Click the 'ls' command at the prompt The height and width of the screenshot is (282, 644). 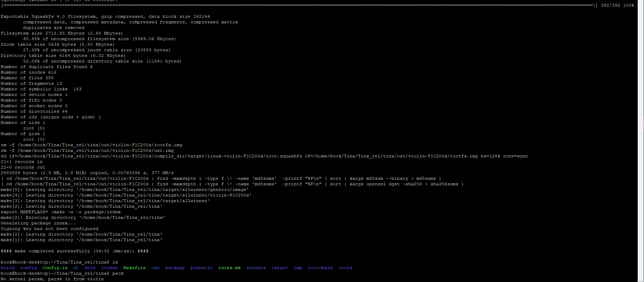coord(115,262)
